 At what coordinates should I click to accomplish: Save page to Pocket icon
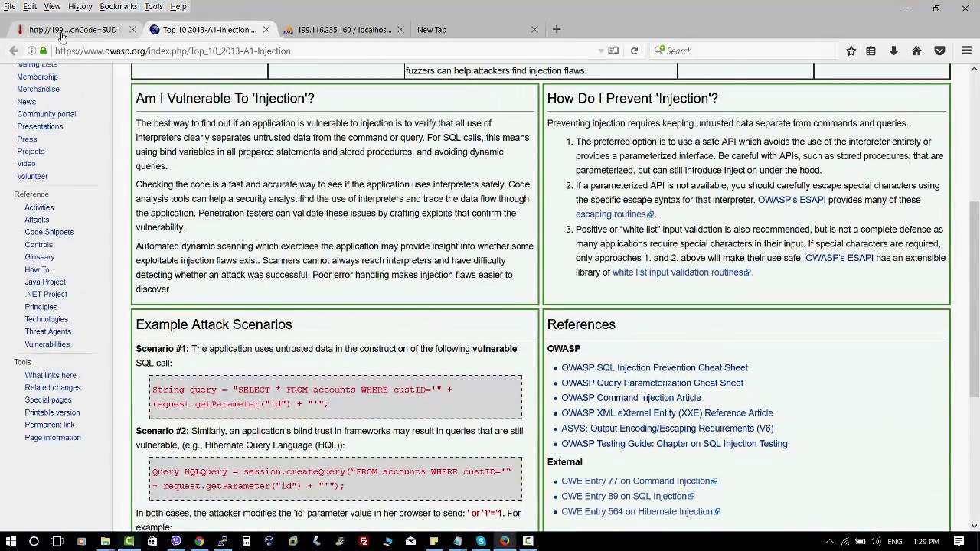point(939,51)
